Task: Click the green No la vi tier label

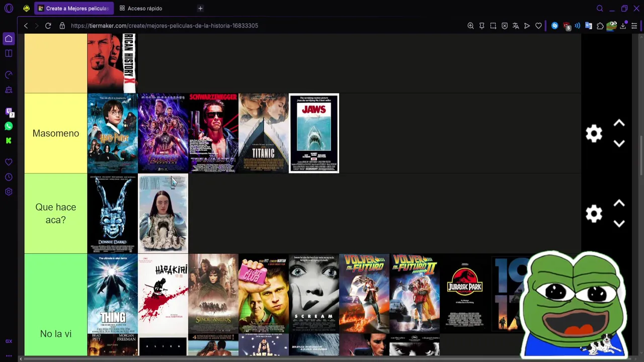Action: click(x=56, y=305)
